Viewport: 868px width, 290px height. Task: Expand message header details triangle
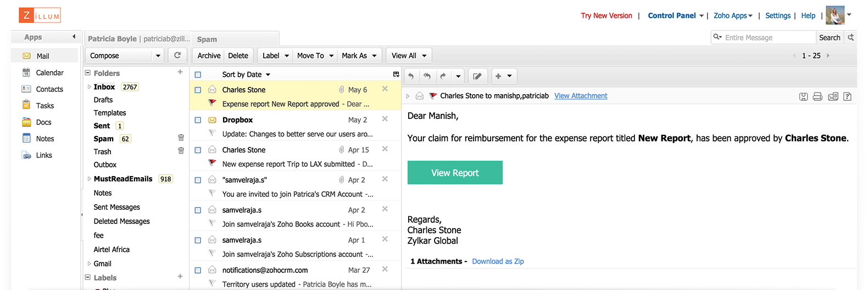point(408,96)
